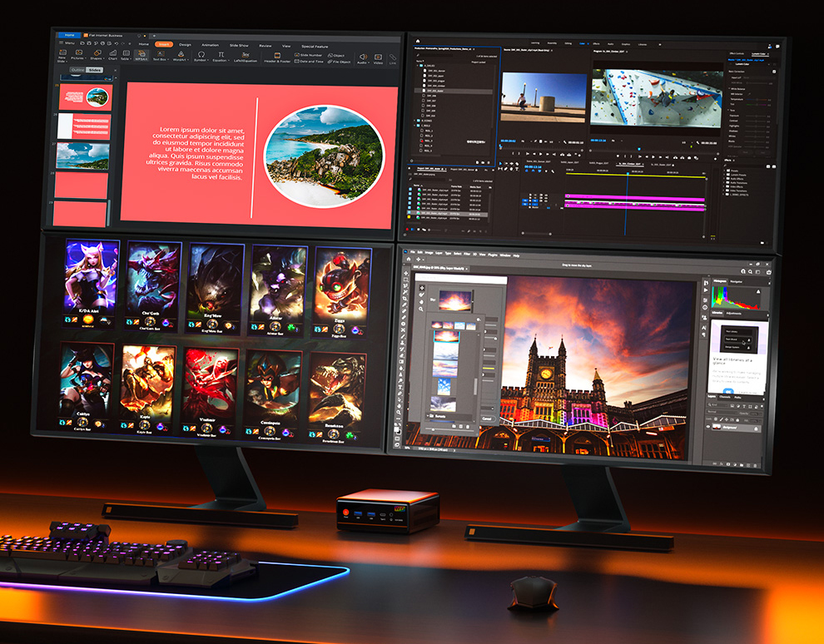Open Audio dropdown arrow in WPS ribbon
The height and width of the screenshot is (644, 824).
369,62
